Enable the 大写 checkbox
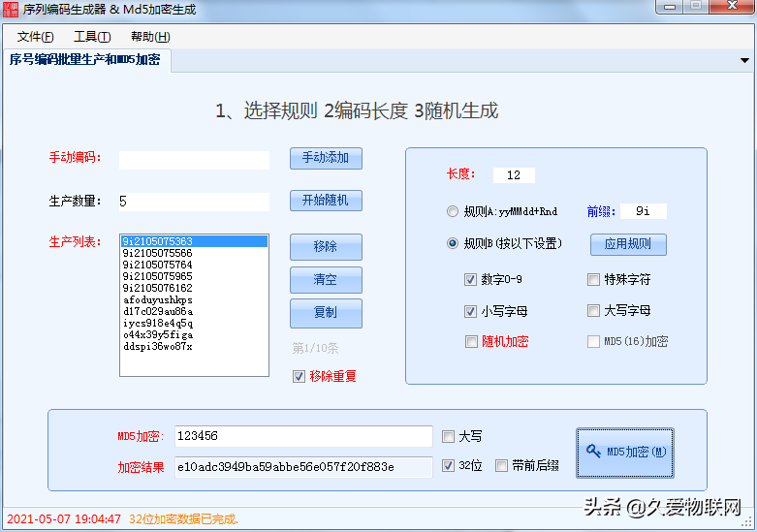Viewport: 757px width, 532px height. pos(448,437)
